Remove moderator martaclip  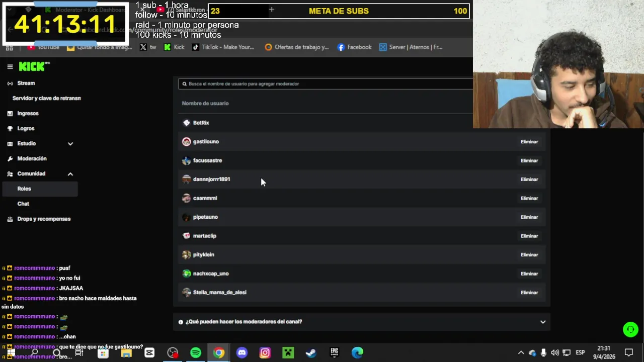pos(529,236)
